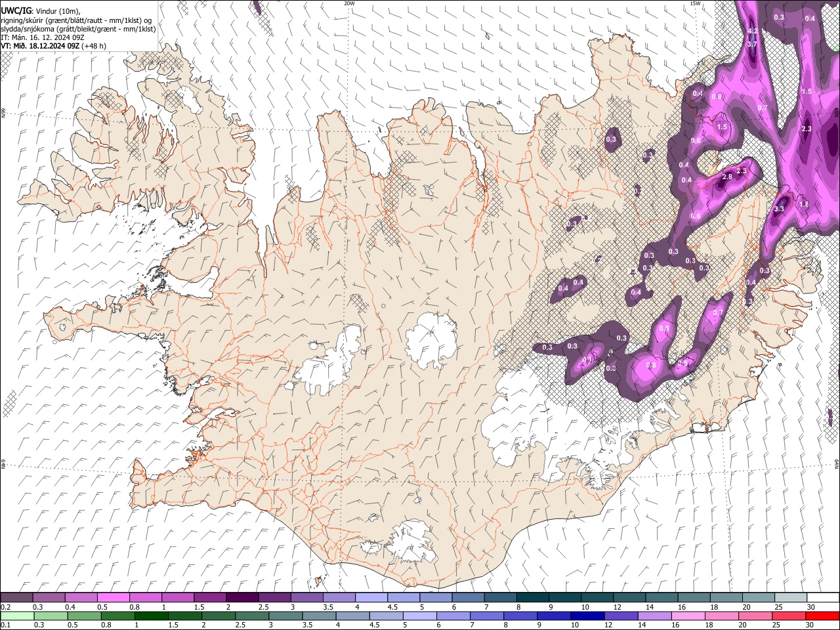Click the 1.8 precipitation value on the map
The height and width of the screenshot is (630, 840).
tap(804, 205)
